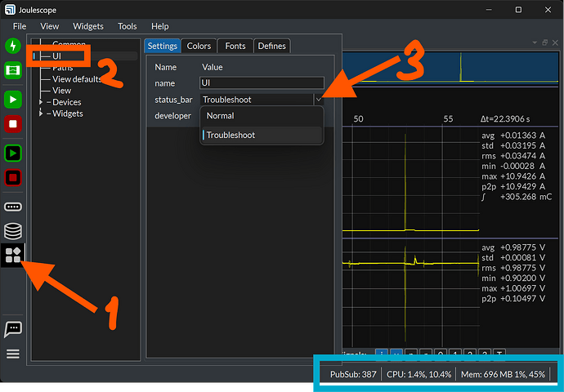Click the stacked database disks icon

(x=13, y=231)
